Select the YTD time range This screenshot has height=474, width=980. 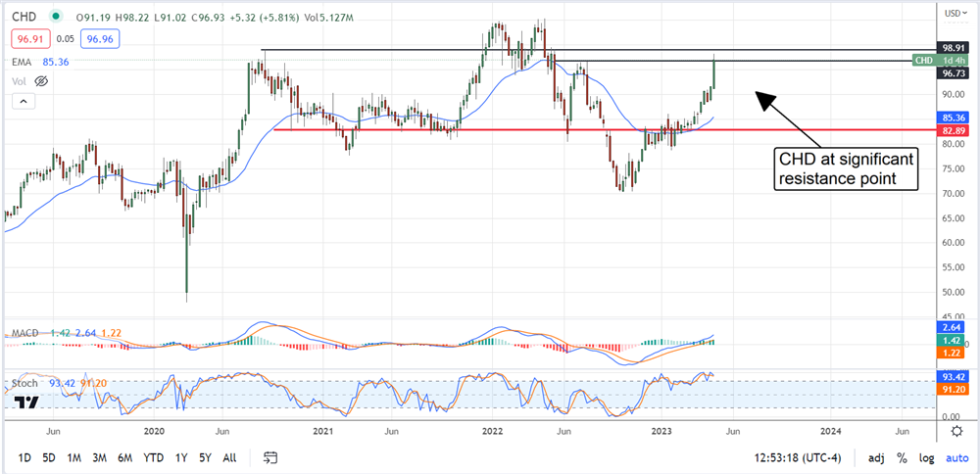point(153,457)
